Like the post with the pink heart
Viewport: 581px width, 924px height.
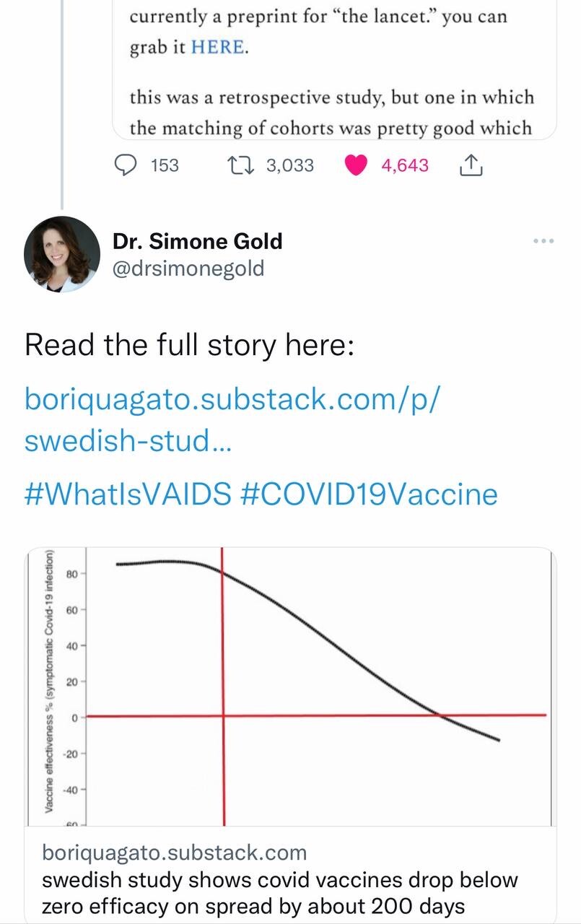[x=355, y=165]
